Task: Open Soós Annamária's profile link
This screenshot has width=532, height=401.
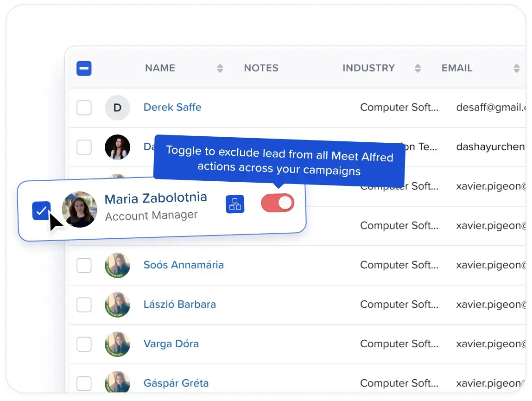Action: tap(184, 265)
